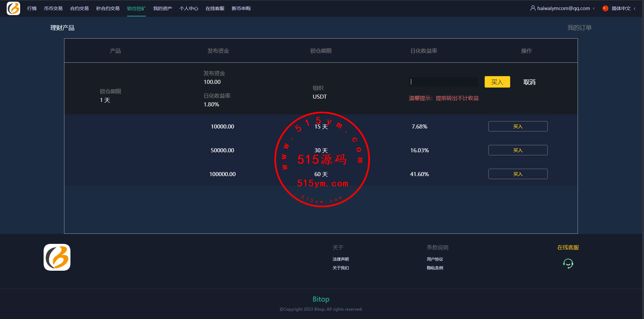This screenshot has width=644, height=319.
Task: Click the purchase amount input field
Action: (x=444, y=82)
